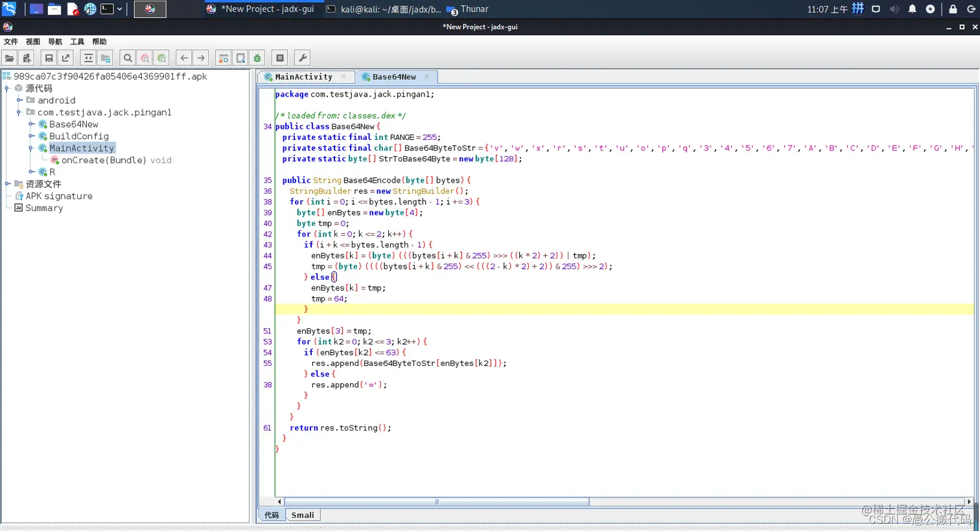Click the lock screen padlock icon
980x531 pixels.
click(953, 9)
